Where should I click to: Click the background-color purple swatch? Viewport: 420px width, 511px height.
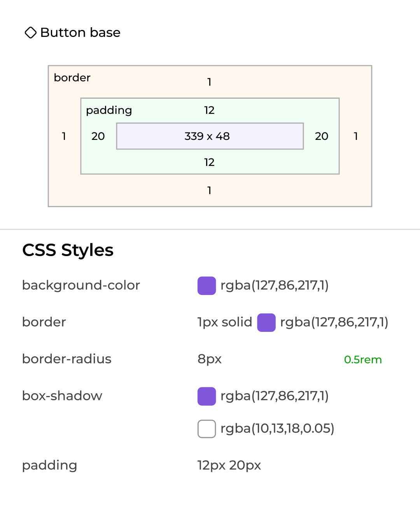tap(206, 286)
